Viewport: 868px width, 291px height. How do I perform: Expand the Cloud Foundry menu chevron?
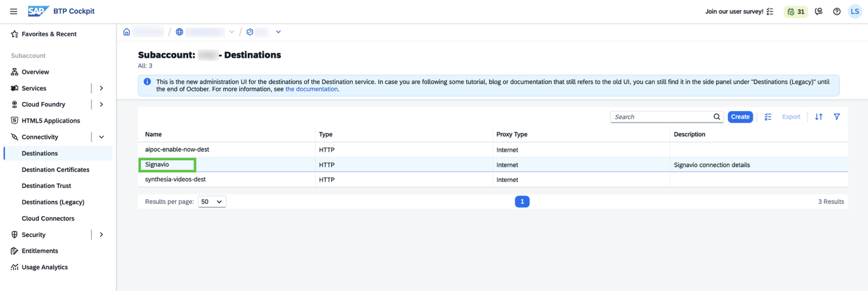[x=101, y=104]
